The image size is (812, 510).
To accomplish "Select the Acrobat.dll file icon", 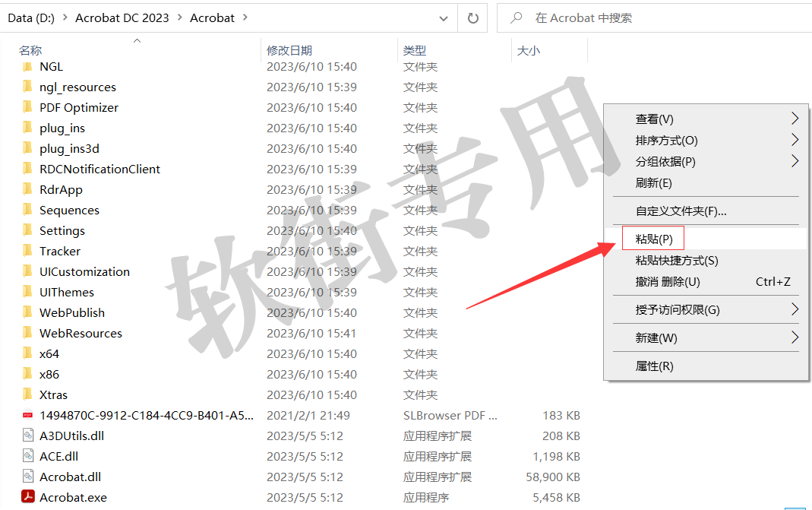I will (x=28, y=477).
